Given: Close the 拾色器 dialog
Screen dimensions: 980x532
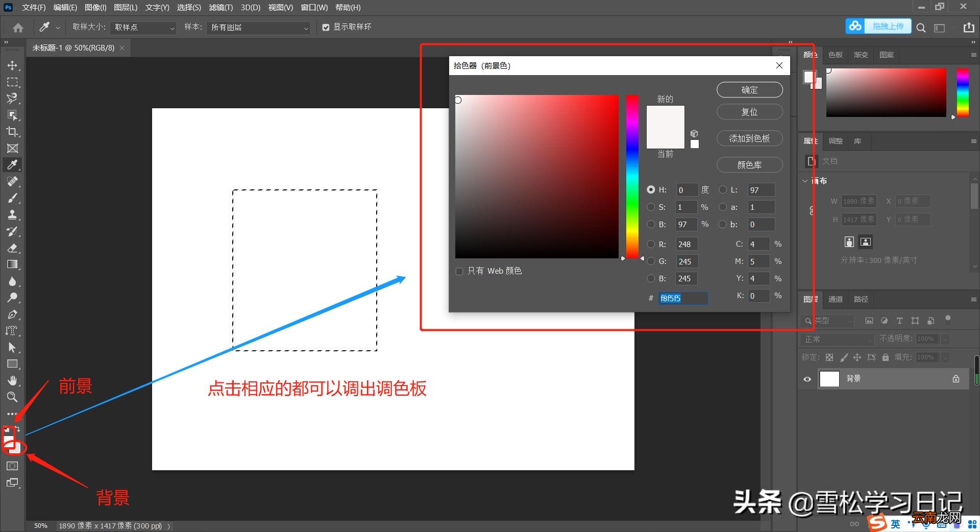Looking at the screenshot, I should pyautogui.click(x=779, y=65).
